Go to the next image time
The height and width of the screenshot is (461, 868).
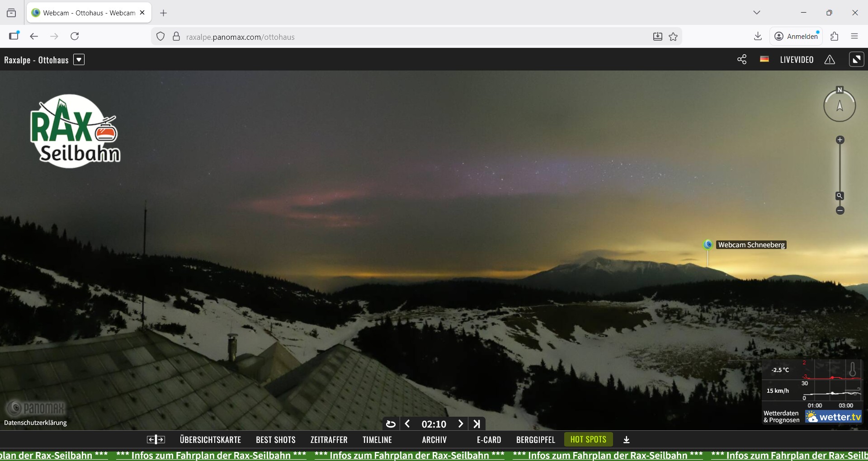(460, 424)
